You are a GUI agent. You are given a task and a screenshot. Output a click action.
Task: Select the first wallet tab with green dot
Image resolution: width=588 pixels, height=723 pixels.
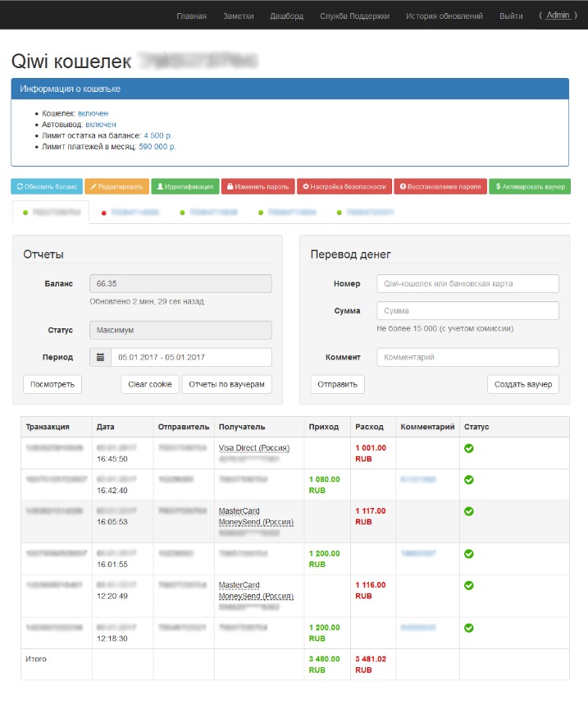[x=51, y=212]
